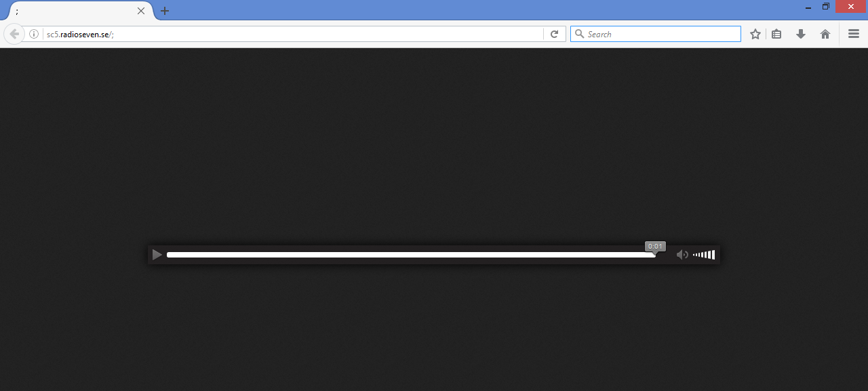Close the current browser tab
This screenshot has height=391, width=868.
(x=141, y=11)
